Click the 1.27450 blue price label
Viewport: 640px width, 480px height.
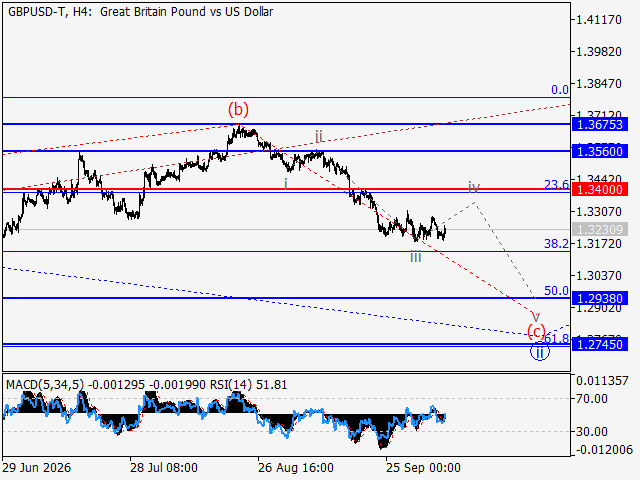(x=600, y=344)
